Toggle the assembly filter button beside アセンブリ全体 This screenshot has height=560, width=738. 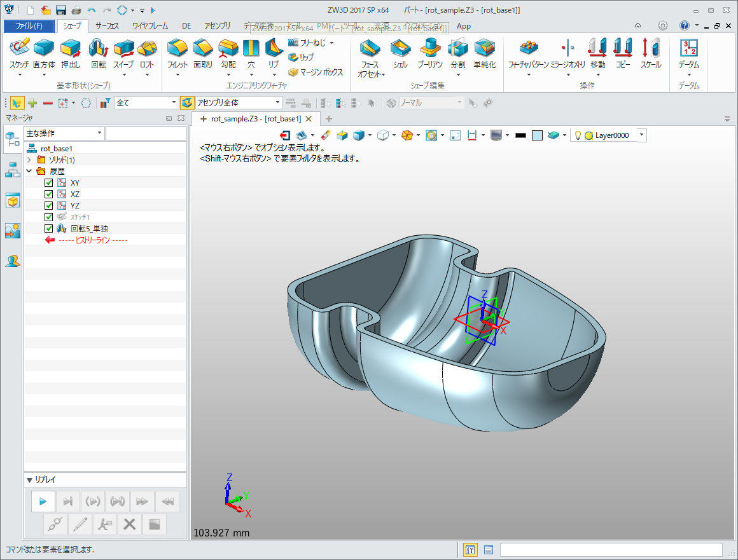(187, 102)
